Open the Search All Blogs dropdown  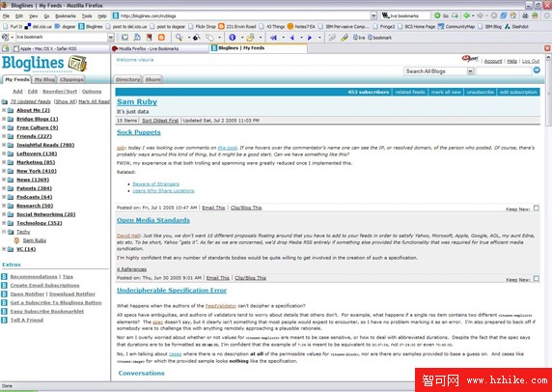tap(470, 71)
